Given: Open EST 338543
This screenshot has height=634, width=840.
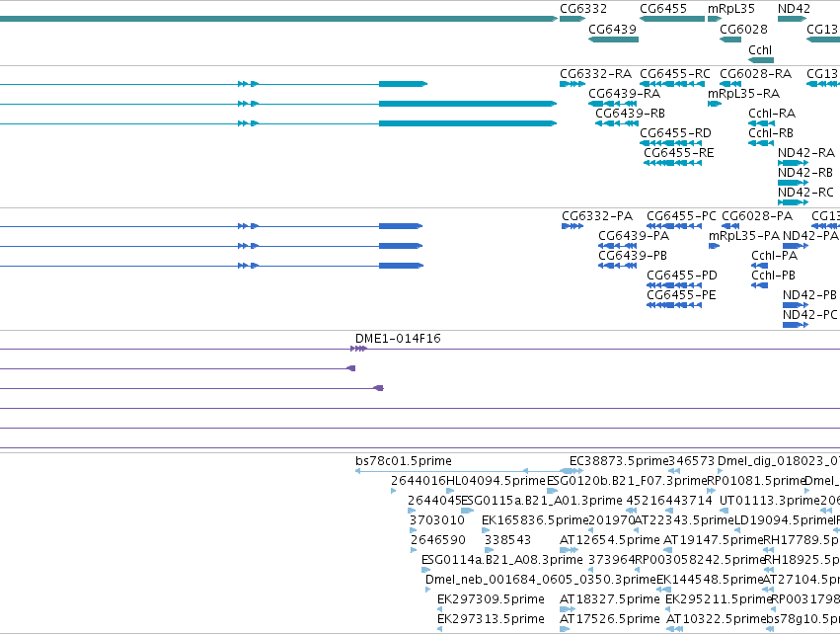Looking at the screenshot, I should click(507, 540).
